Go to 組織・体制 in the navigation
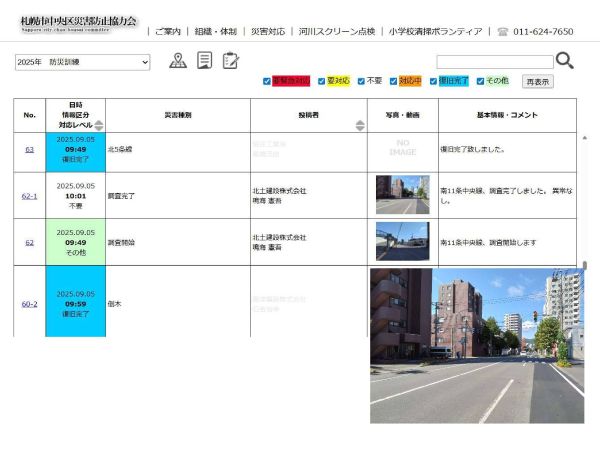This screenshot has width=600, height=450. click(216, 32)
